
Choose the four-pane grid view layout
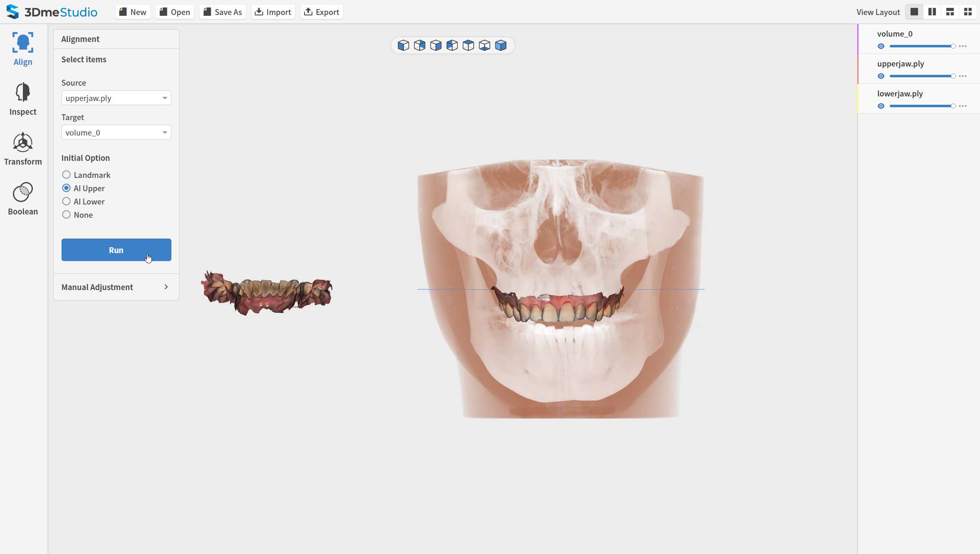point(968,12)
